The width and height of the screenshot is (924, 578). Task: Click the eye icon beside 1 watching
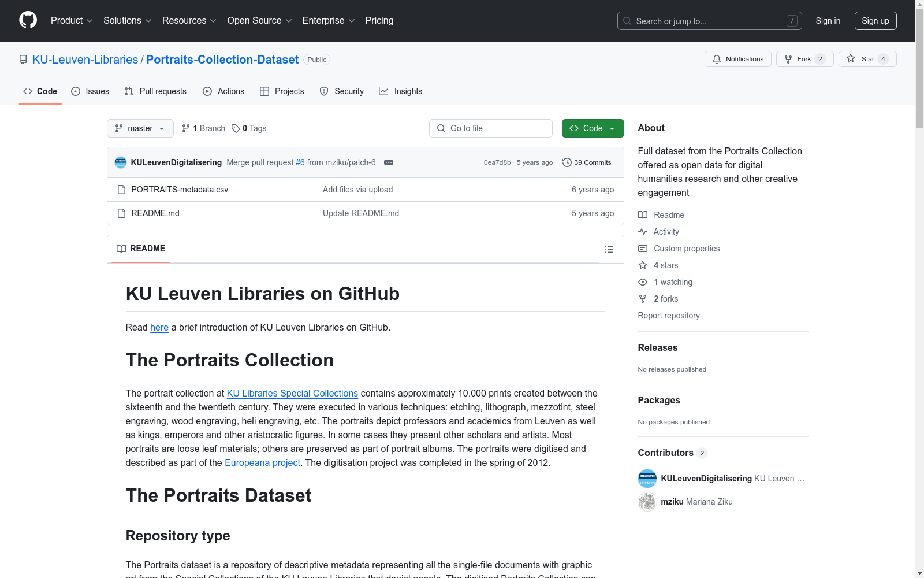click(643, 282)
